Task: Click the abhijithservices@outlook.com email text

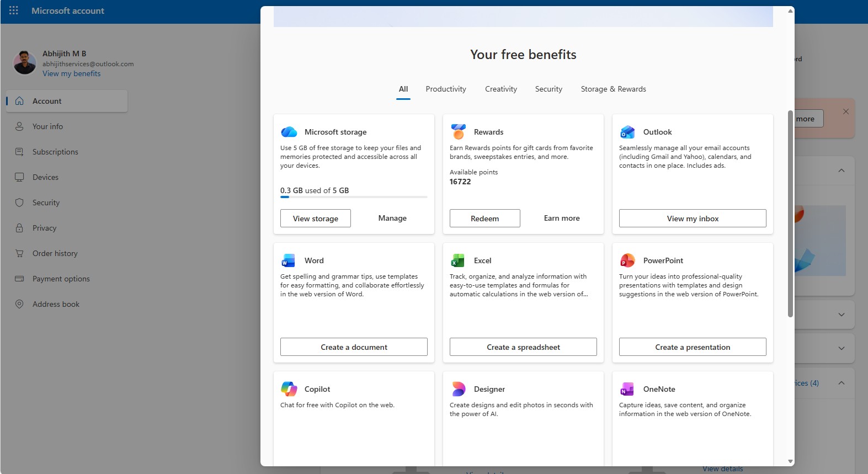Action: [x=88, y=63]
